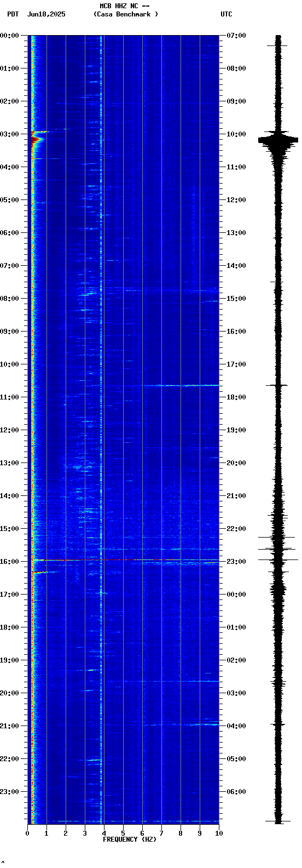Click the red low-frequency burst after 03:00 PDT
Image resolution: width=302 pixels, height=868 pixels.
pos(37,141)
